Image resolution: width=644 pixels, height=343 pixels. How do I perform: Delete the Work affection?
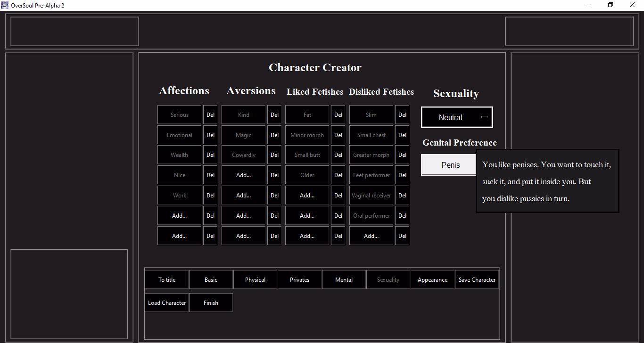tap(211, 195)
